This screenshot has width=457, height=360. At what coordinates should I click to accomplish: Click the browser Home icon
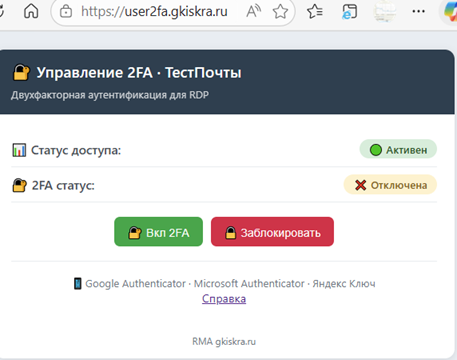click(x=31, y=11)
